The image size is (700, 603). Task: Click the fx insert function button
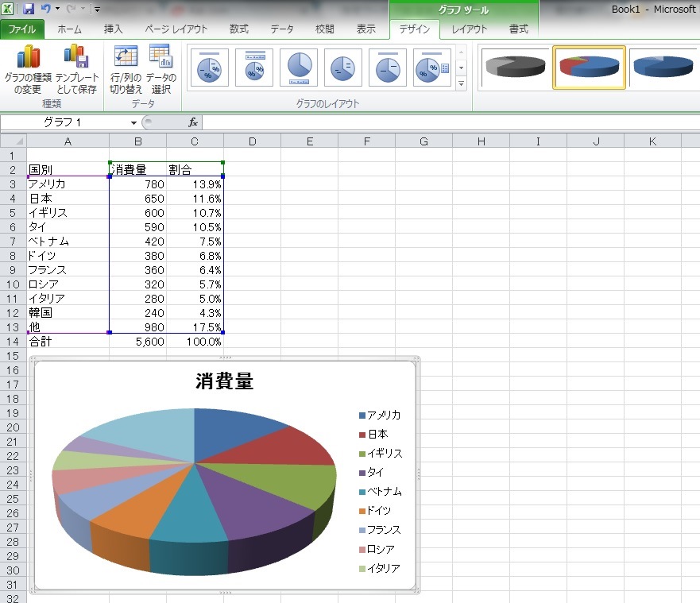(193, 122)
